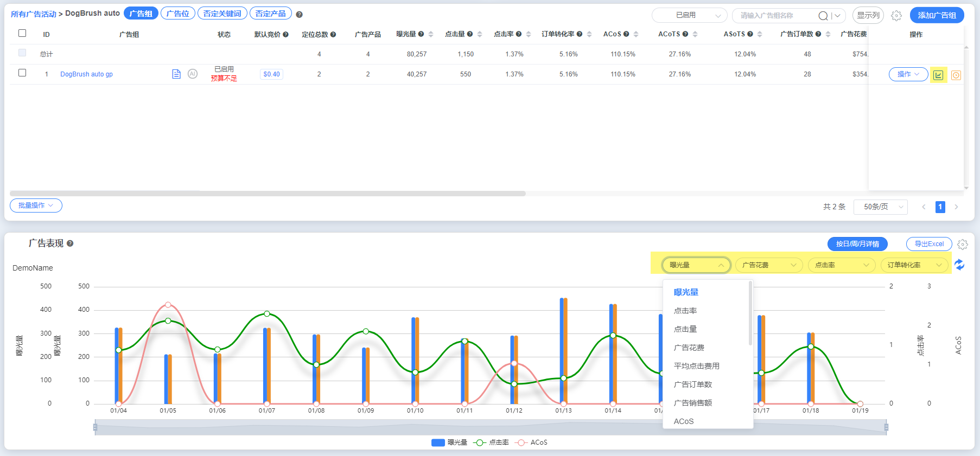Toggle the 点击率 series in the chart legend
980x456 pixels.
coord(491,442)
